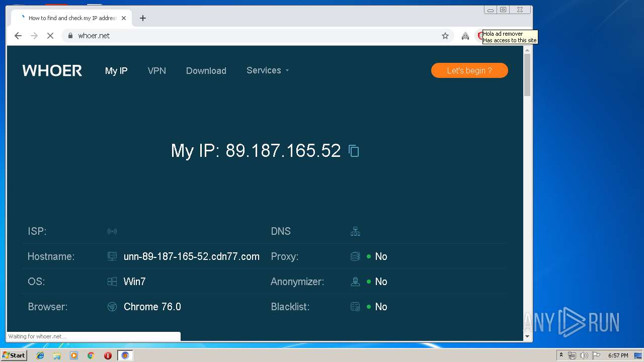Click the network tray icon
This screenshot has width=644, height=362.
coord(572,355)
